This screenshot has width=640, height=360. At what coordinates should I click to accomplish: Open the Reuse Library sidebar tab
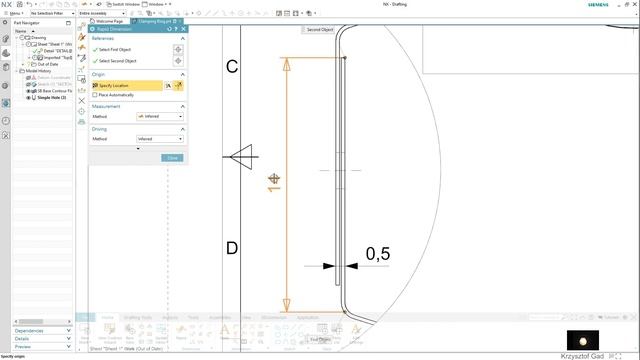click(x=6, y=67)
